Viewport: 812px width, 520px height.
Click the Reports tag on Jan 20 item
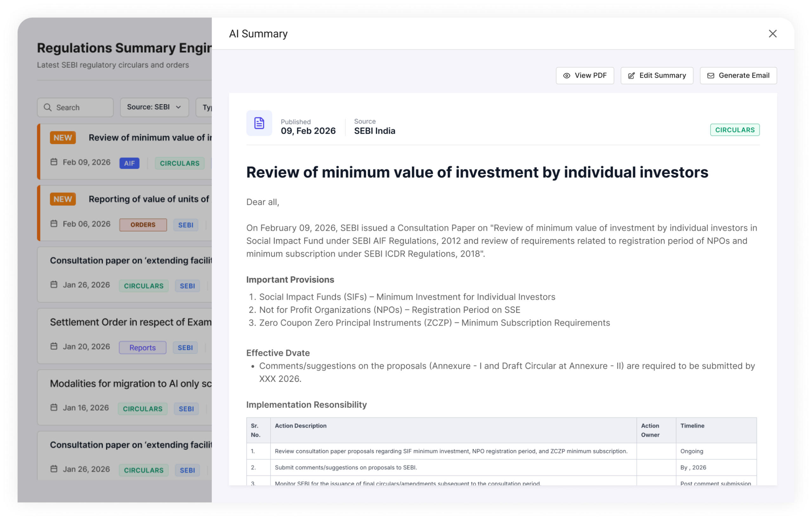tap(143, 348)
